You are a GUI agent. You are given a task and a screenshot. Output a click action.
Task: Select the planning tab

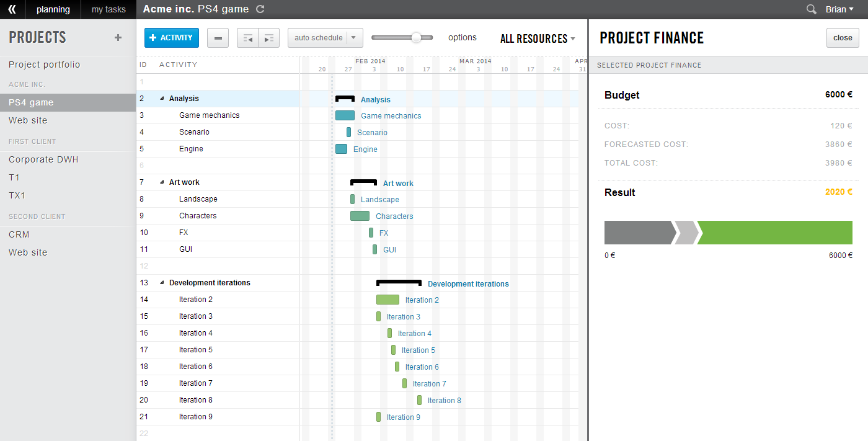53,9
